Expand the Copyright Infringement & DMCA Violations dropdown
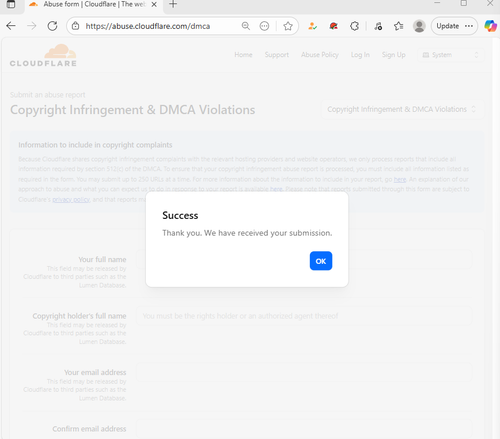500x439 pixels. point(402,109)
